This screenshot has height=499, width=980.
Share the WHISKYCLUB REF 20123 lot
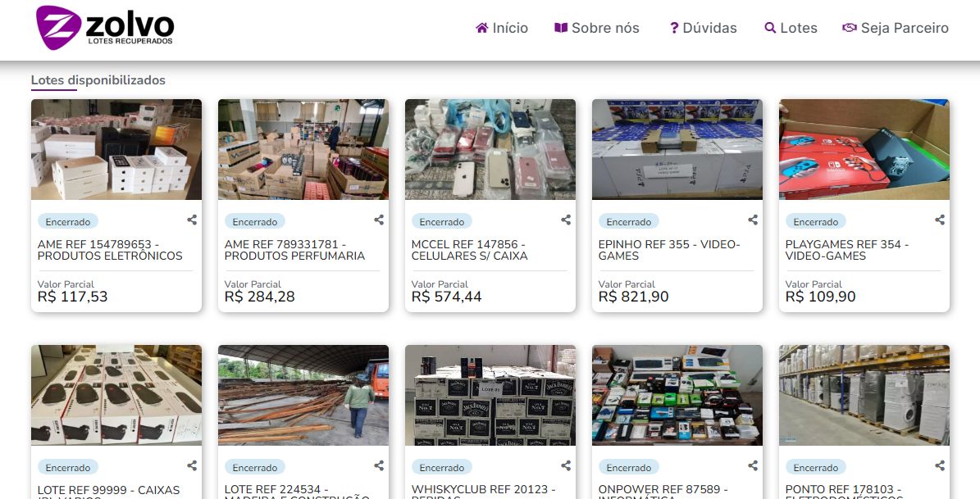(566, 466)
